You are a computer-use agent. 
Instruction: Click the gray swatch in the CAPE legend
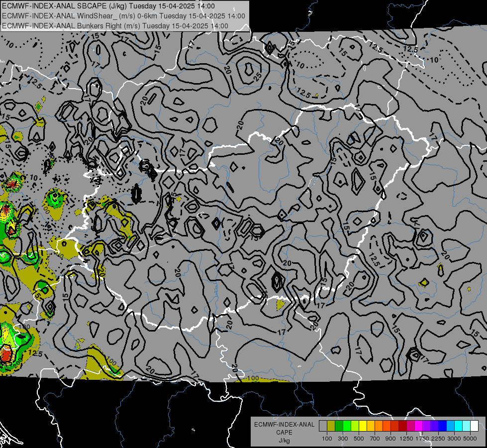(323, 426)
